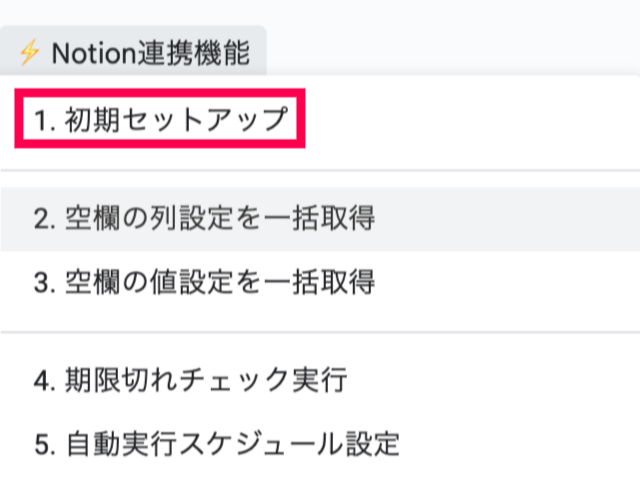Run 4. 期限切れチェック実行
640x483 pixels.
pos(190,380)
